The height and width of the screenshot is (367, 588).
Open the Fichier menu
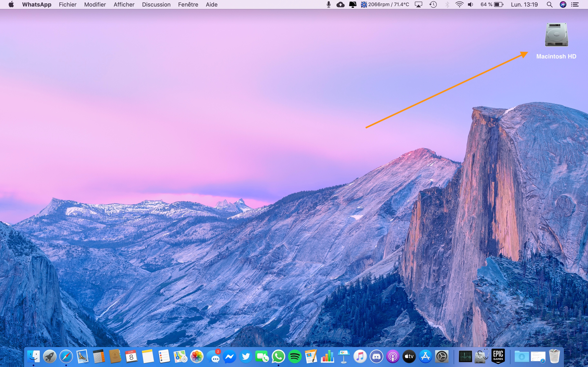tap(68, 5)
